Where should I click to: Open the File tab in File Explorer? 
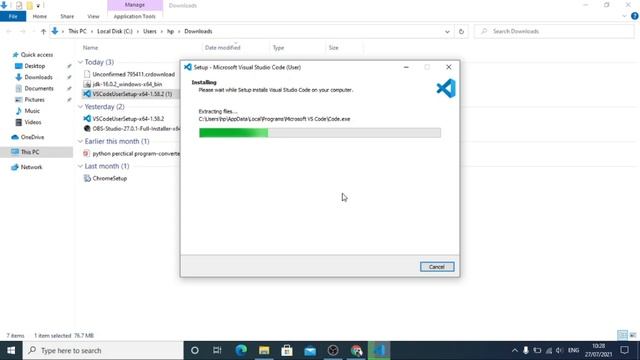click(x=13, y=16)
